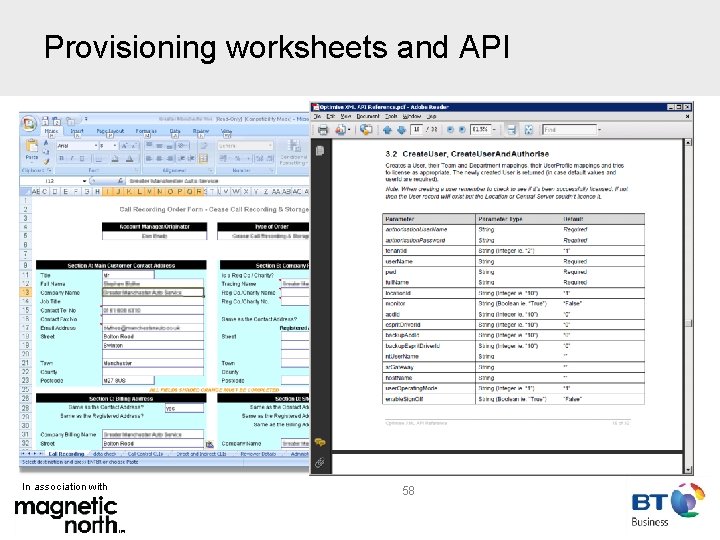720x540 pixels.
Task: Select the Call Recording sheet tab
Action: point(66,454)
